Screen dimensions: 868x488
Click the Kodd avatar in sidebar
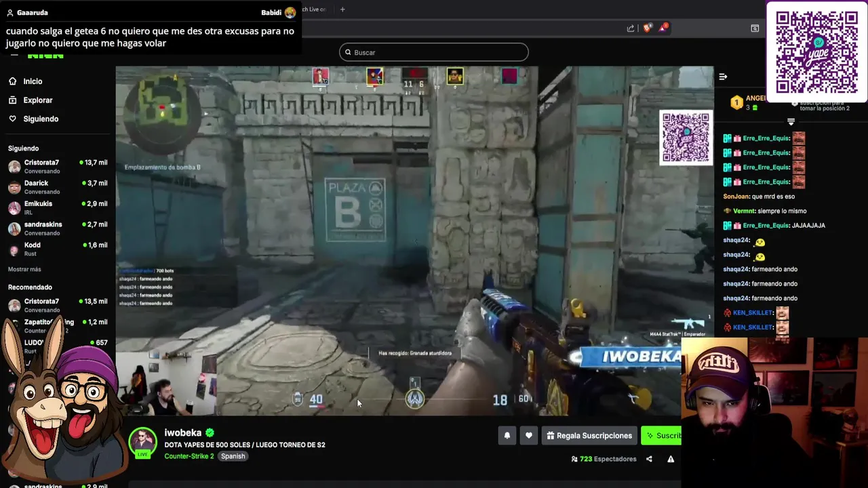pyautogui.click(x=14, y=249)
